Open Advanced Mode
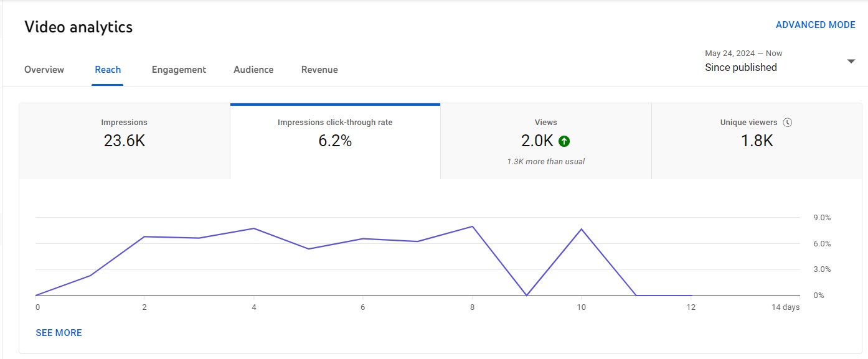This screenshot has width=868, height=359. (x=815, y=25)
